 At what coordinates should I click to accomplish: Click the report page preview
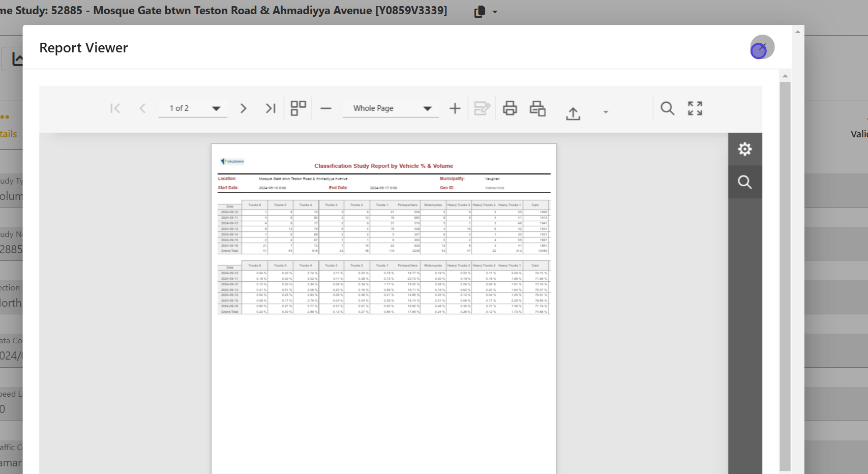click(x=384, y=305)
